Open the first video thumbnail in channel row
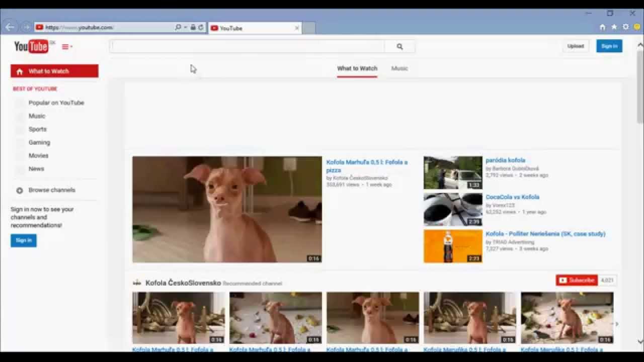The height and width of the screenshot is (362, 644). 179,318
